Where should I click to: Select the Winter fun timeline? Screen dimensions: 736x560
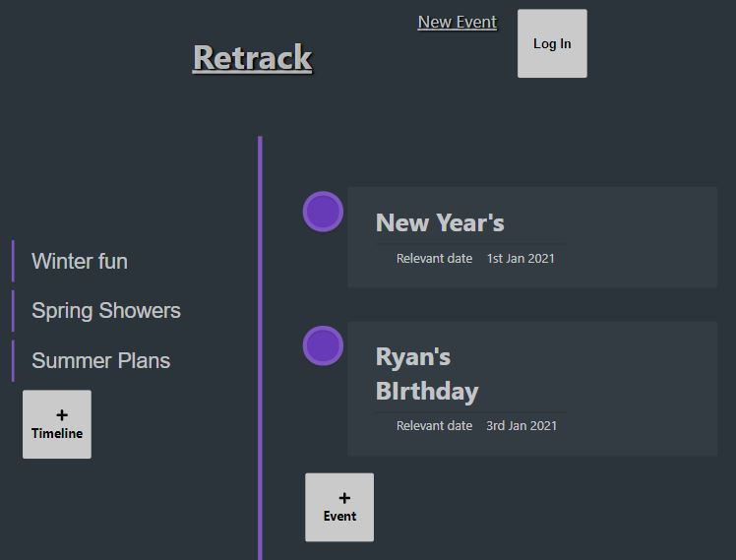click(x=80, y=261)
